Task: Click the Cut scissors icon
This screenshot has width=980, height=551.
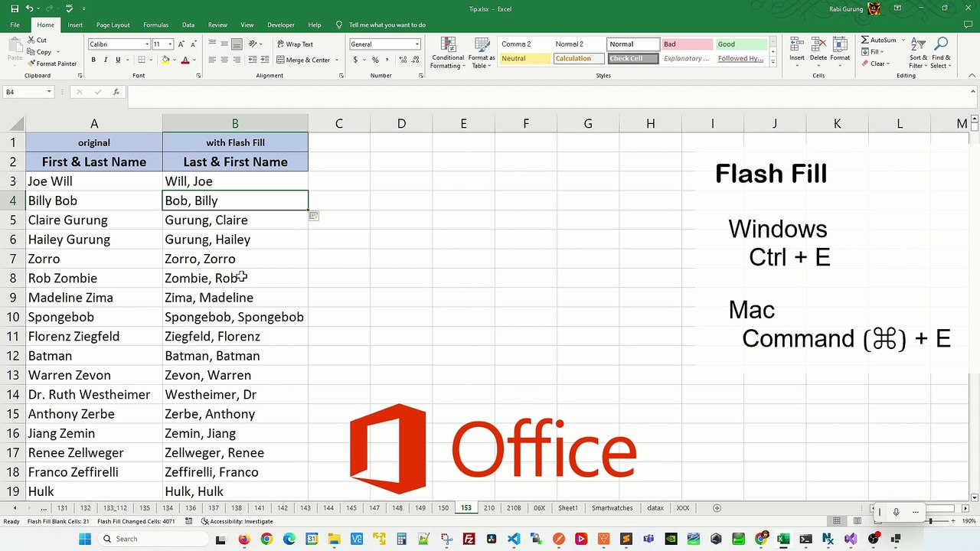Action: 31,40
